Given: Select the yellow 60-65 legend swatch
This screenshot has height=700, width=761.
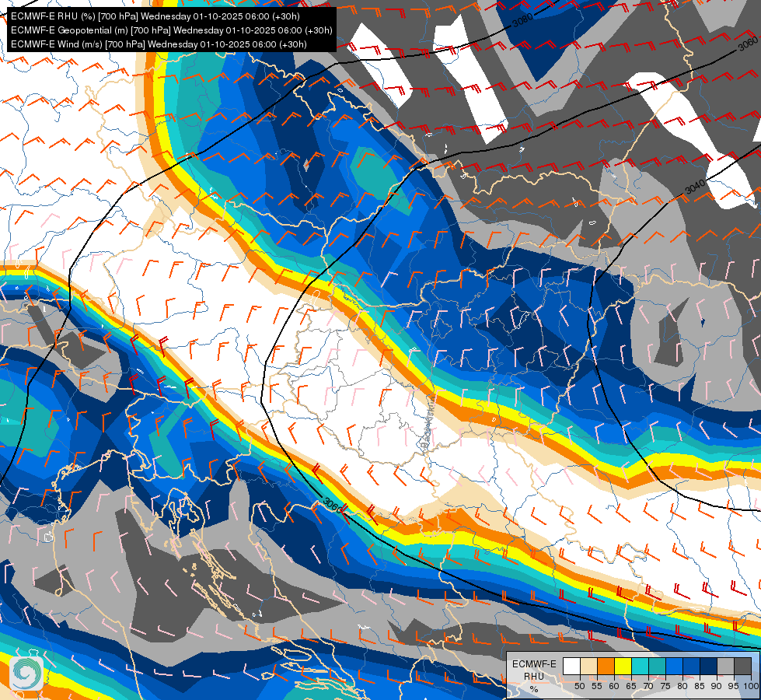Looking at the screenshot, I should (x=623, y=666).
